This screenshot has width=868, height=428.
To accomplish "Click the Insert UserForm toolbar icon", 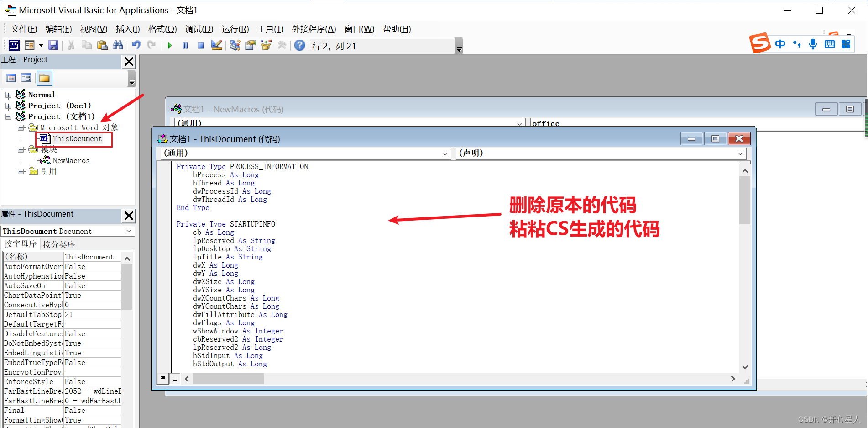I will coord(30,45).
